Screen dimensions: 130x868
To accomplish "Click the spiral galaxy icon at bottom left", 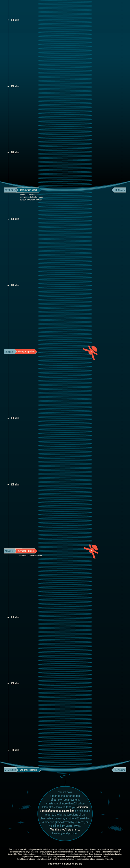I will 25,807.
